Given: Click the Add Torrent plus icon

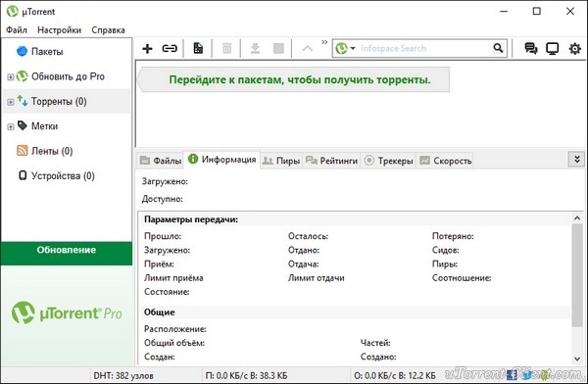Looking at the screenshot, I should [x=147, y=48].
